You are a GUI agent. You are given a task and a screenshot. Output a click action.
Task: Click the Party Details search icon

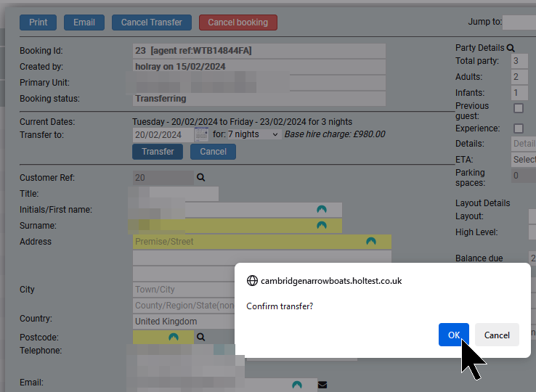coord(511,48)
